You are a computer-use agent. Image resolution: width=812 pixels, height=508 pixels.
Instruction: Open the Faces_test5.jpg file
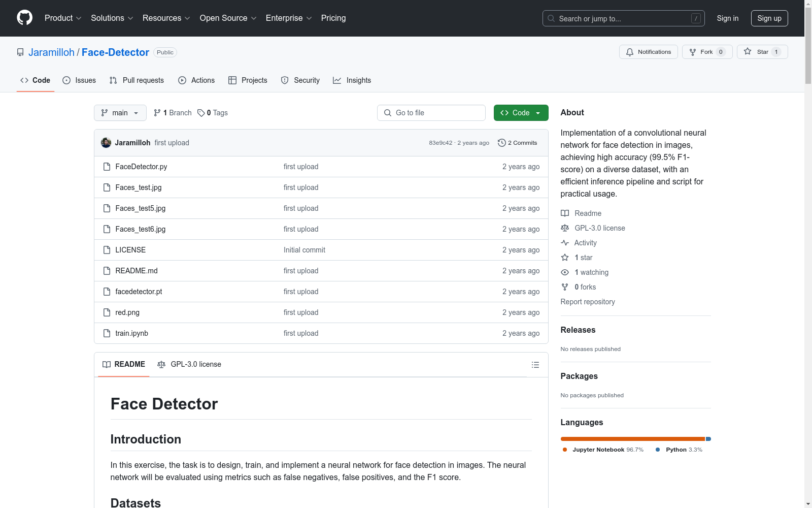(x=141, y=208)
